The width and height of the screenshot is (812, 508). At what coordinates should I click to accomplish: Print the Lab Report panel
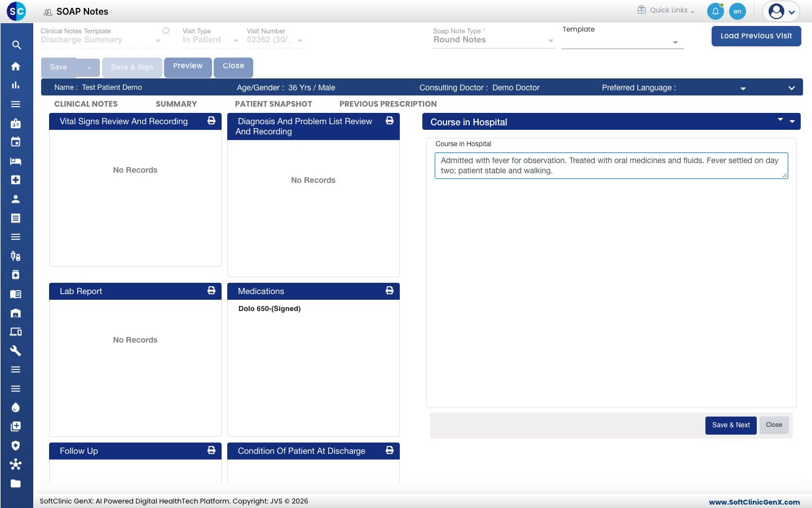point(211,290)
